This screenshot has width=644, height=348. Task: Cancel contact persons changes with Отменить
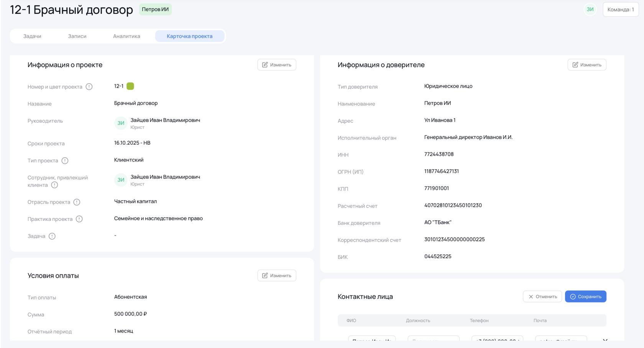click(542, 297)
